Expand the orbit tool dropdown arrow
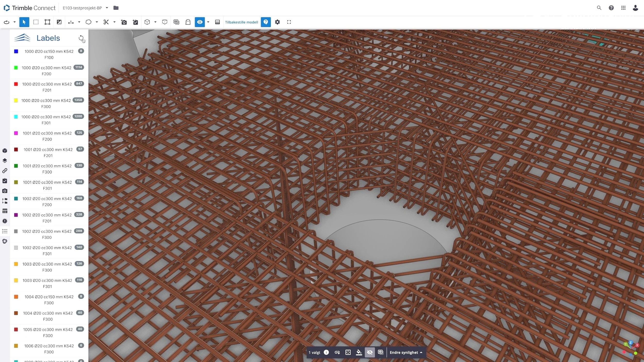Viewport: 644px width, 362px height. [x=15, y=22]
